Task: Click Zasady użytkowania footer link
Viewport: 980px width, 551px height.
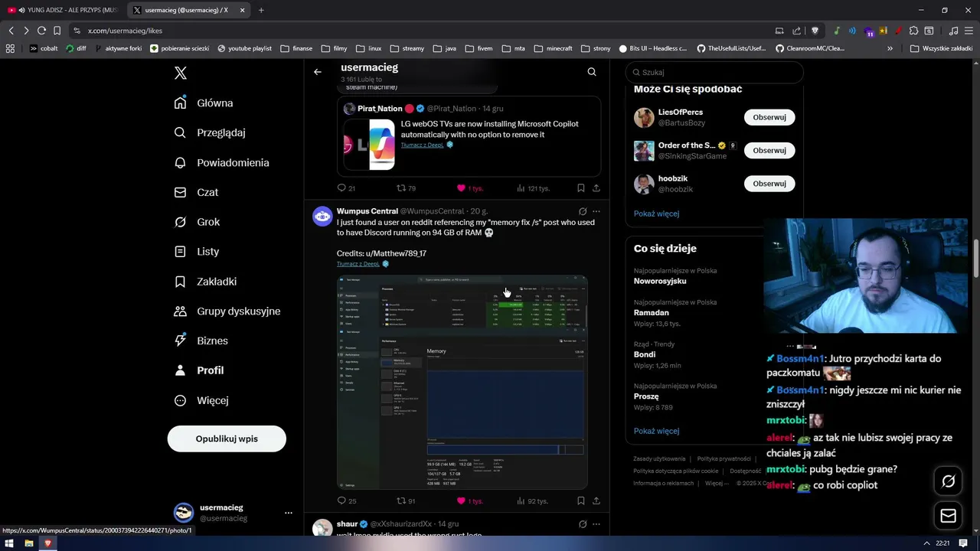Action: pos(659,459)
